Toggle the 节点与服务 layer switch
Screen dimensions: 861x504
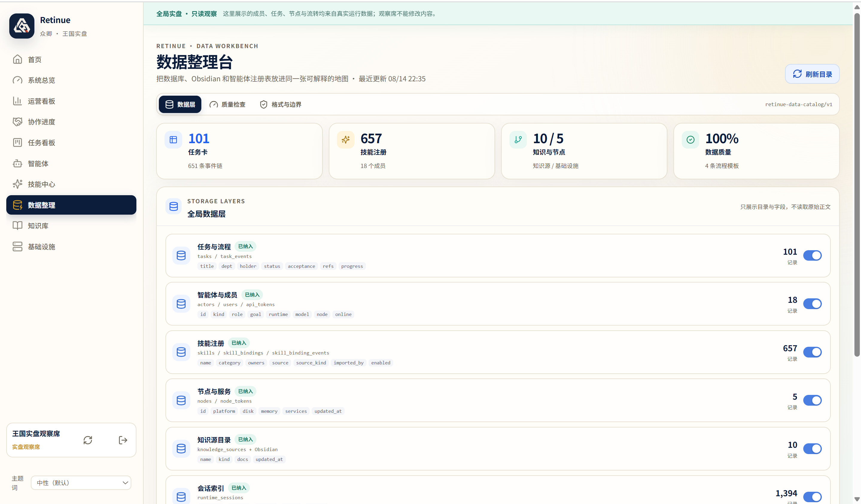pos(812,400)
